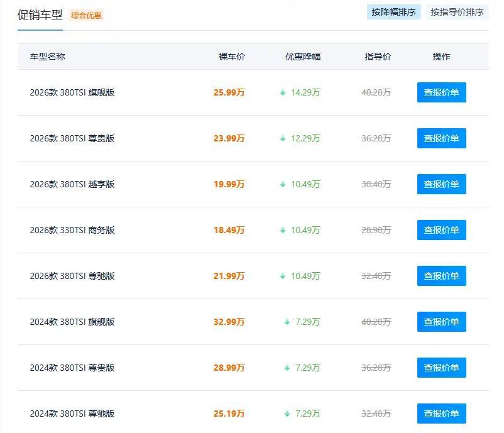Click 查报价单 for 2024款 380TSI 旗舰版
The width and height of the screenshot is (504, 433).
(x=441, y=322)
